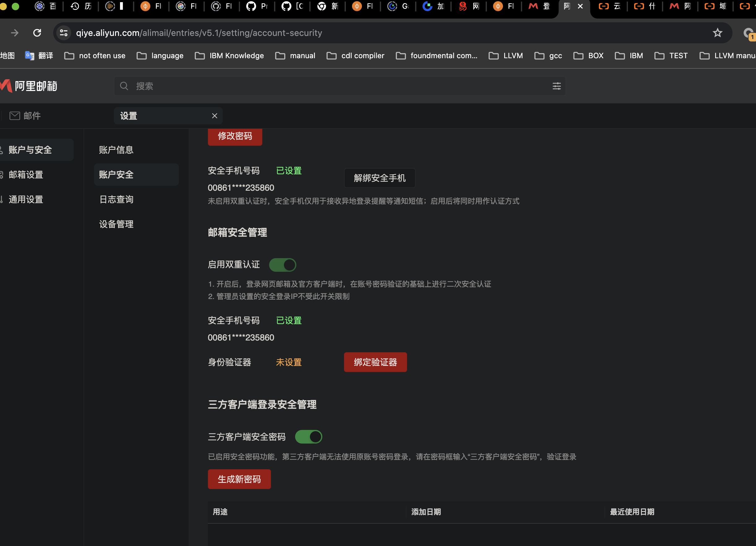This screenshot has height=546, width=756.
Task: Open the gcc bookmark folder
Action: 548,56
